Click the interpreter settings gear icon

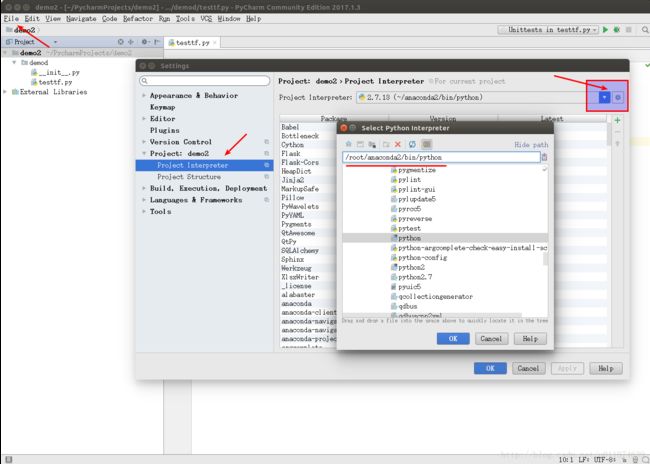[618, 97]
